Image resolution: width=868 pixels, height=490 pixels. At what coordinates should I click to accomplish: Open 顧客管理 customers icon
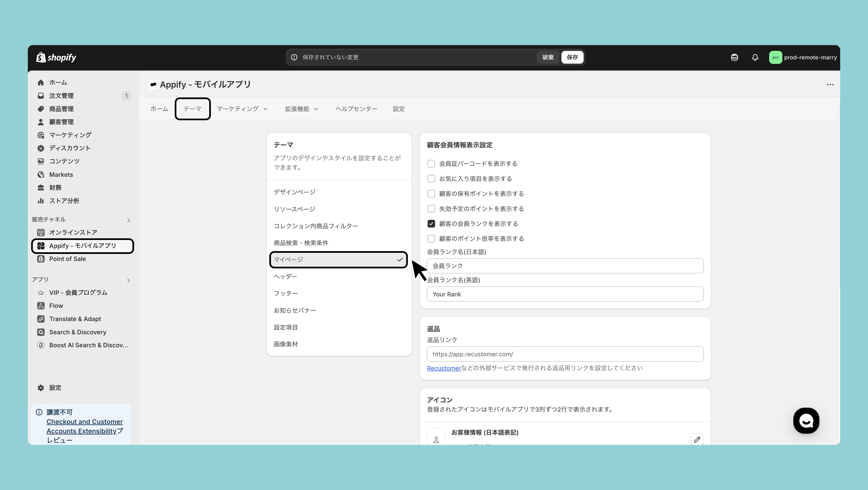[x=41, y=122]
